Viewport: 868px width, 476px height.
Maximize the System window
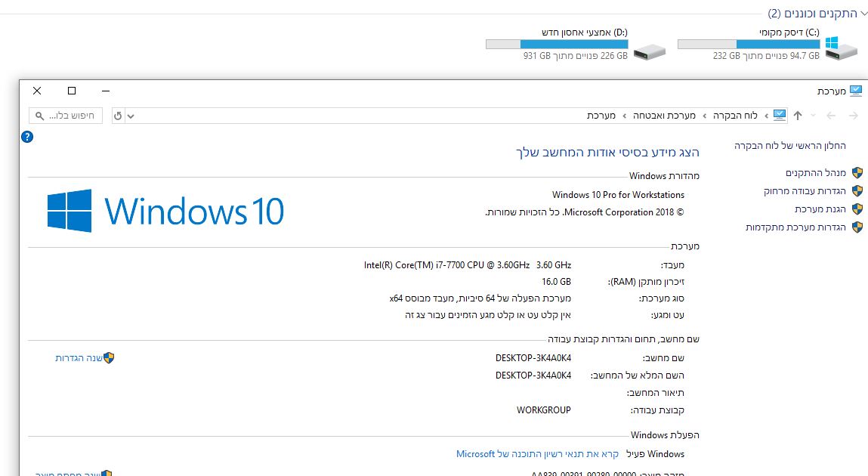point(72,91)
